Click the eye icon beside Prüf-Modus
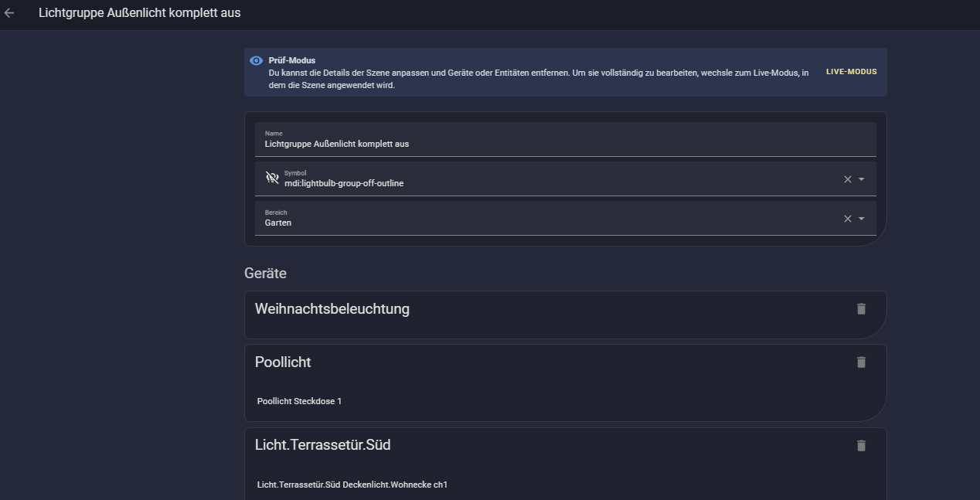The width and height of the screenshot is (980, 500). click(x=257, y=60)
